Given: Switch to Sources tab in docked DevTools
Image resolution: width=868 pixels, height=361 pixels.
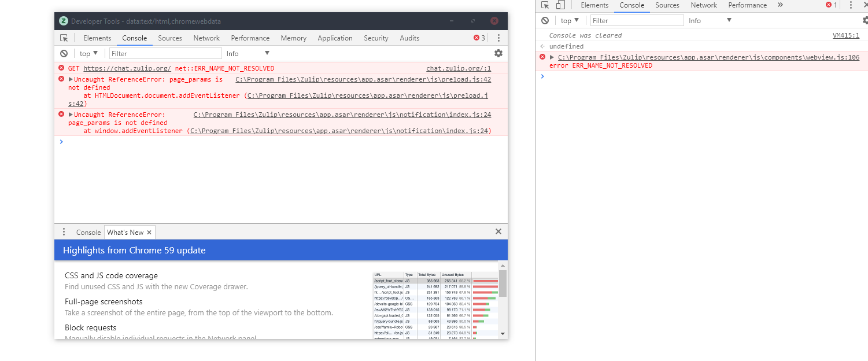Looking at the screenshot, I should 667,5.
